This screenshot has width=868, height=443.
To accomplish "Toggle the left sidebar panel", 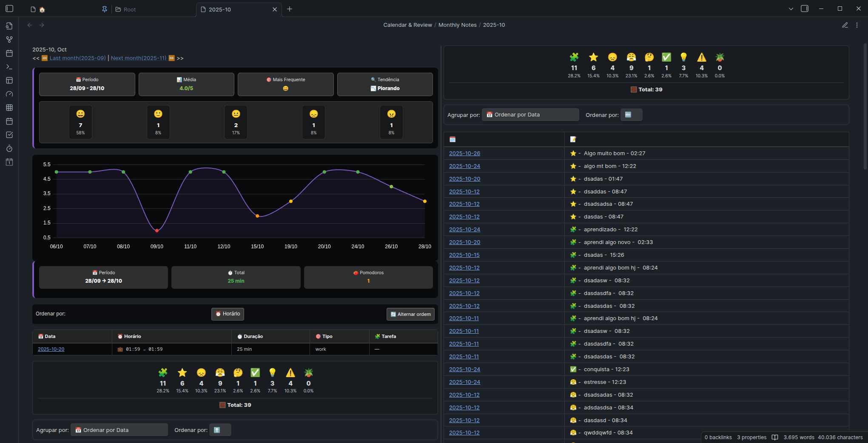I will 9,9.
